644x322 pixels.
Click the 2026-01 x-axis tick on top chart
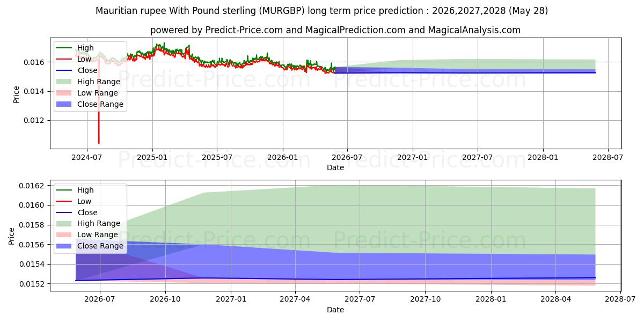[x=282, y=157]
